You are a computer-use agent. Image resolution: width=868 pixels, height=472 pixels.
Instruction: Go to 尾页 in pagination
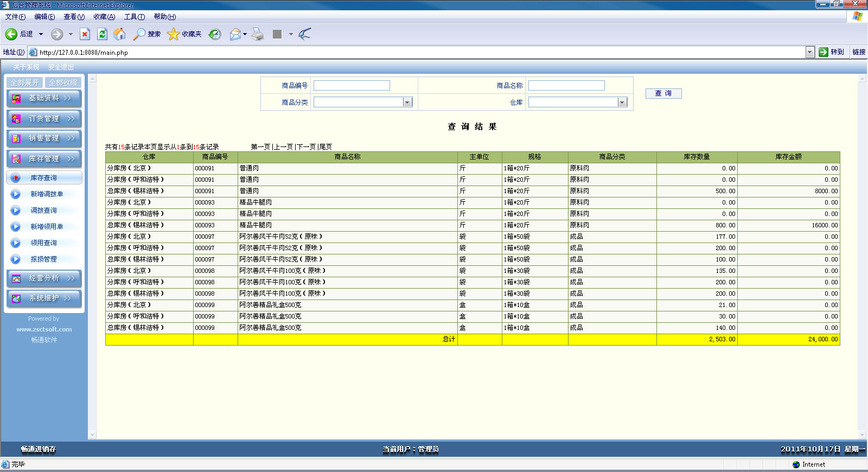[x=325, y=147]
